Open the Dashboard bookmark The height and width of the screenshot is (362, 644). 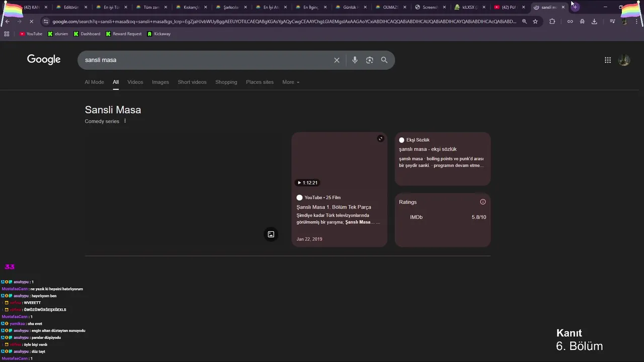pyautogui.click(x=87, y=34)
